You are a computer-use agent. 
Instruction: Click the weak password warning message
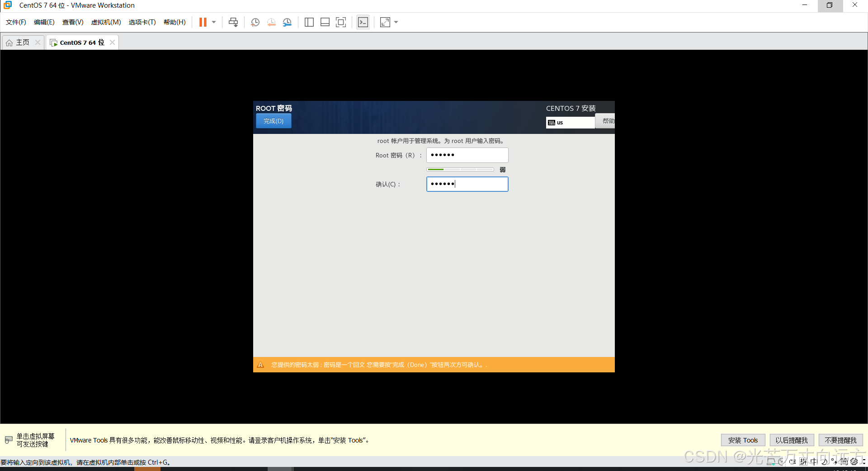379,365
